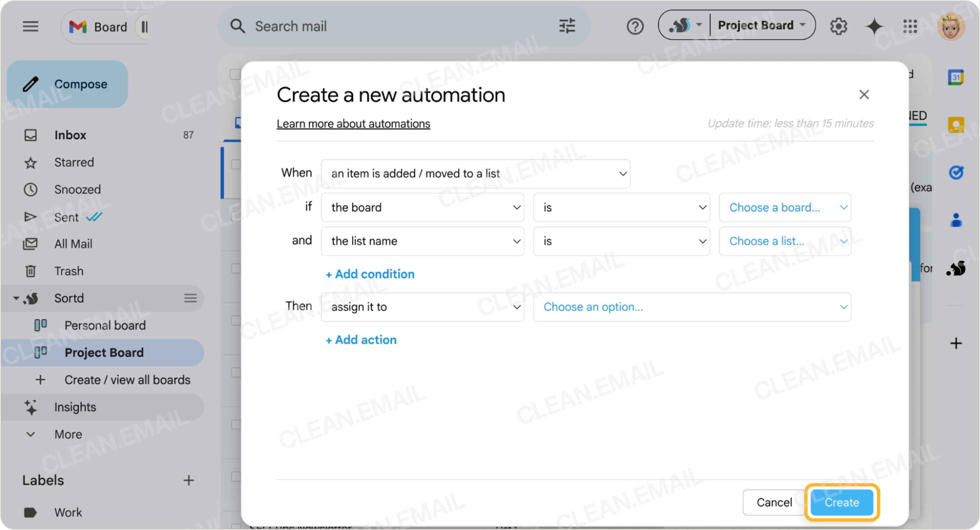Open 'Learn more about automations' link

coord(353,123)
